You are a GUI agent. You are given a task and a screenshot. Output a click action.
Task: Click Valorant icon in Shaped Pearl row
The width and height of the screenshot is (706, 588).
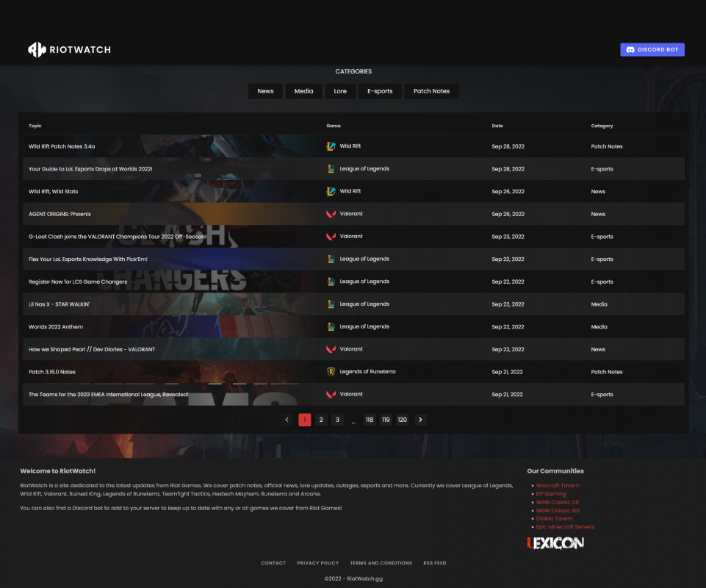pyautogui.click(x=331, y=348)
